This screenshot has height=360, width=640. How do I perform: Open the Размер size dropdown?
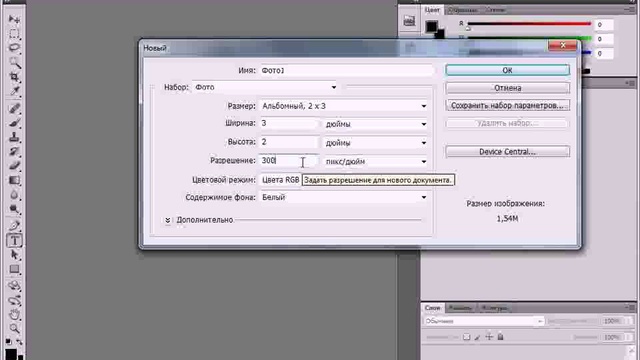pos(344,106)
